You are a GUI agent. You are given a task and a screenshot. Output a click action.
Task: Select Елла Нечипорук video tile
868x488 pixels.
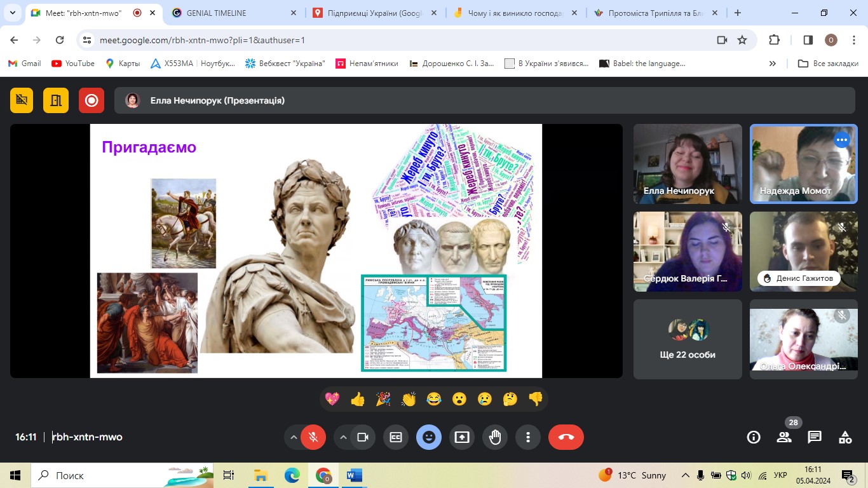tap(688, 164)
